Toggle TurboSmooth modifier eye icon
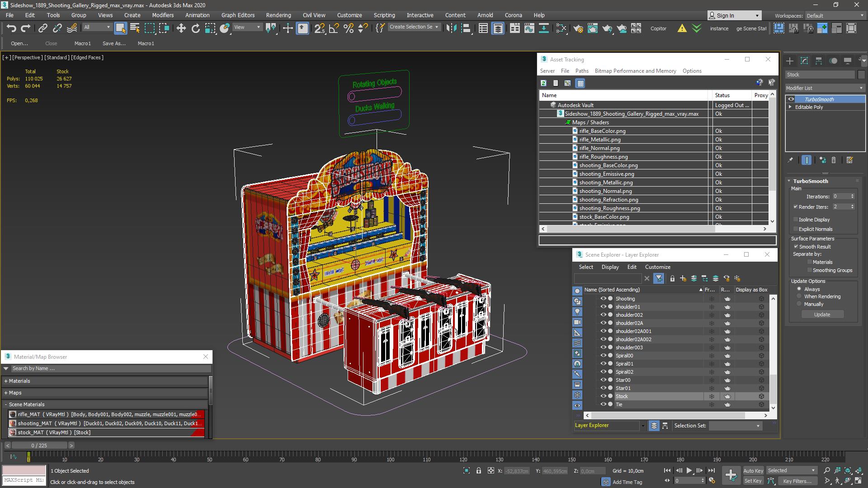The image size is (868, 488). tap(791, 99)
